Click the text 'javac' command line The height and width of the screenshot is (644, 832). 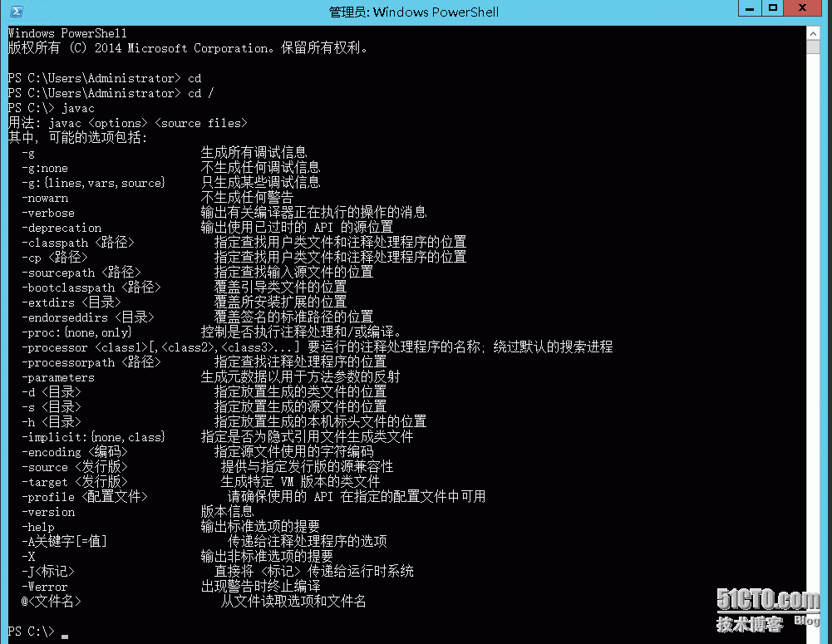coord(52,108)
